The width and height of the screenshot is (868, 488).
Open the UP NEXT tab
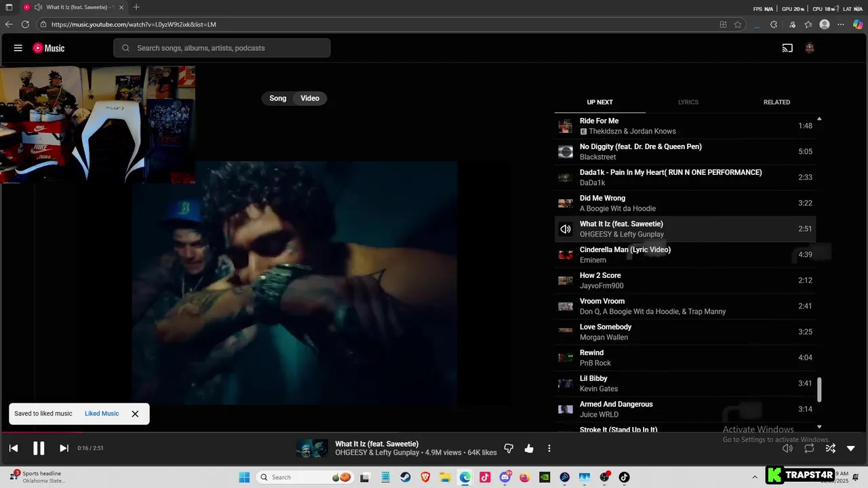599,102
